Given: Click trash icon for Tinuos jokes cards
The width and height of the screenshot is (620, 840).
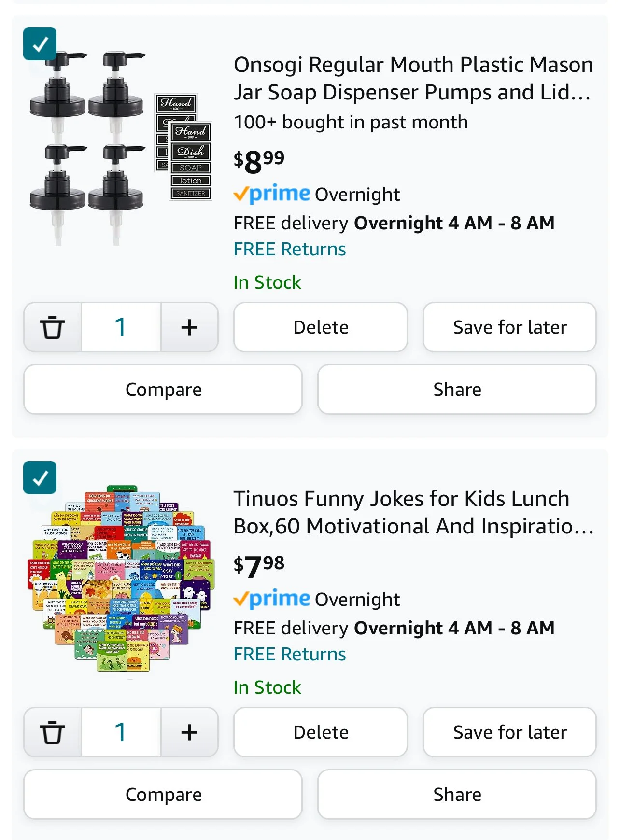Looking at the screenshot, I should [x=53, y=732].
